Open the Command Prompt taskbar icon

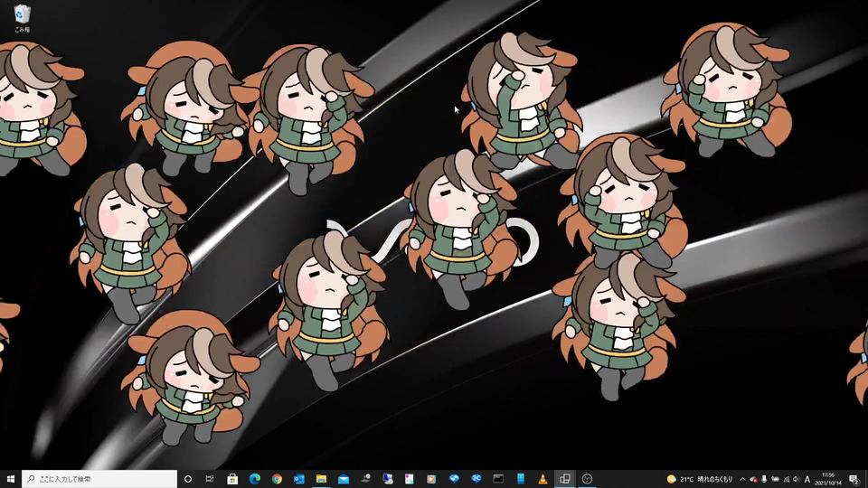coord(498,479)
